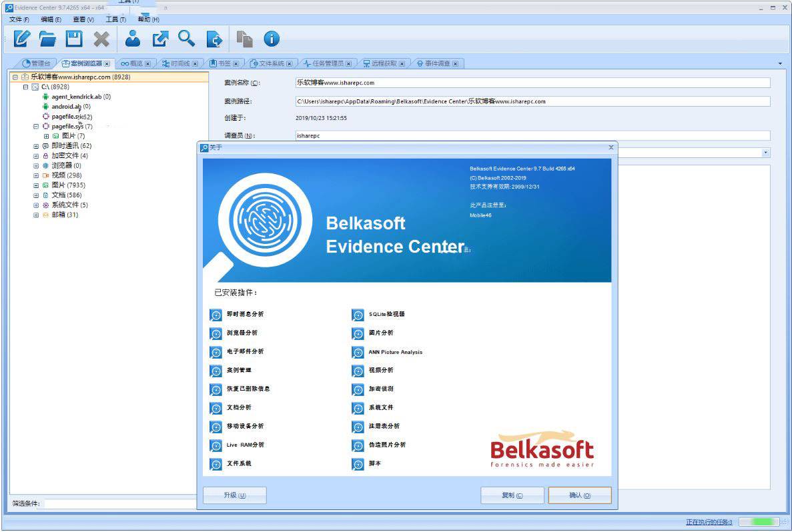Screen dimensions: 792x532
Task: Click the 电子邮件分析 plugin icon
Action: [216, 352]
